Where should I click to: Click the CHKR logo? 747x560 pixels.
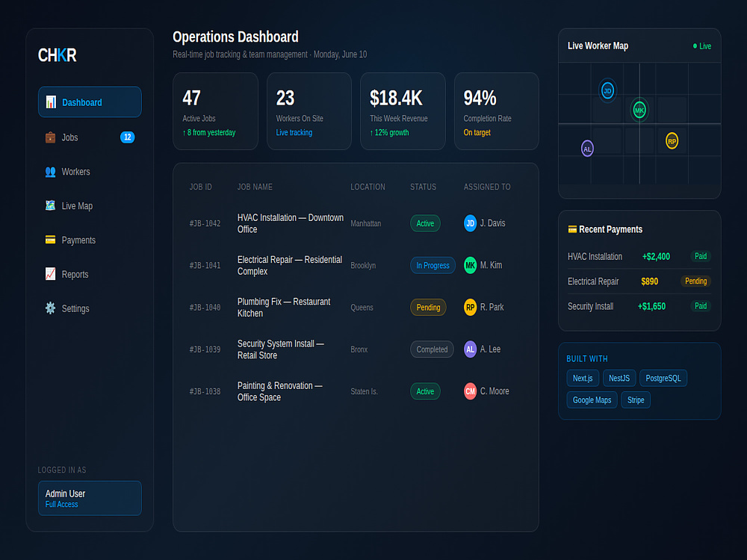coord(58,55)
